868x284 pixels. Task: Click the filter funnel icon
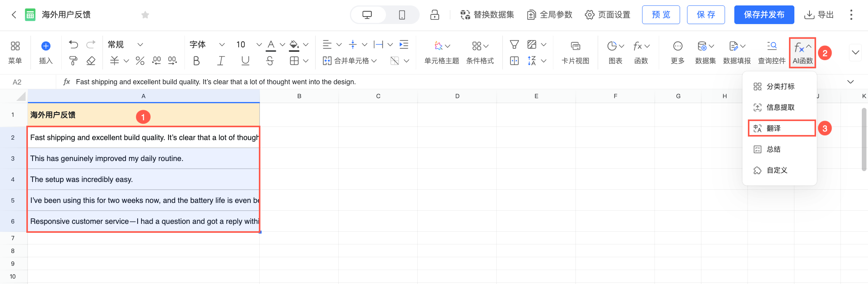point(514,45)
